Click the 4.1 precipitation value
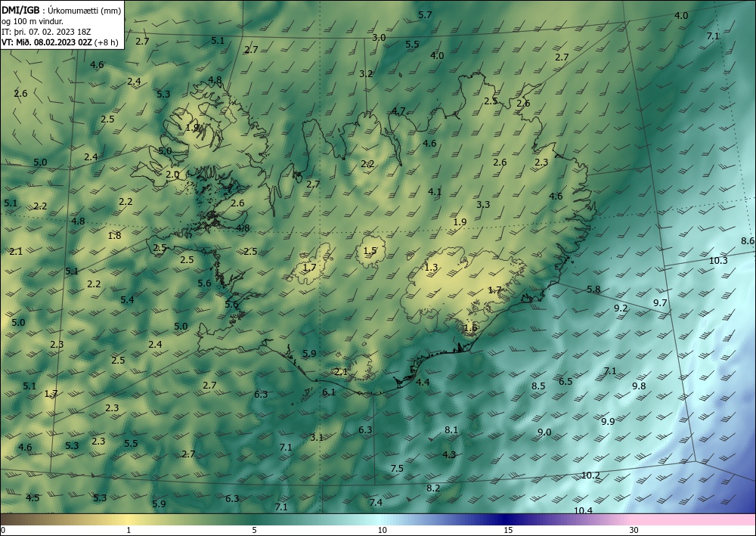This screenshot has width=756, height=536. pyautogui.click(x=435, y=191)
